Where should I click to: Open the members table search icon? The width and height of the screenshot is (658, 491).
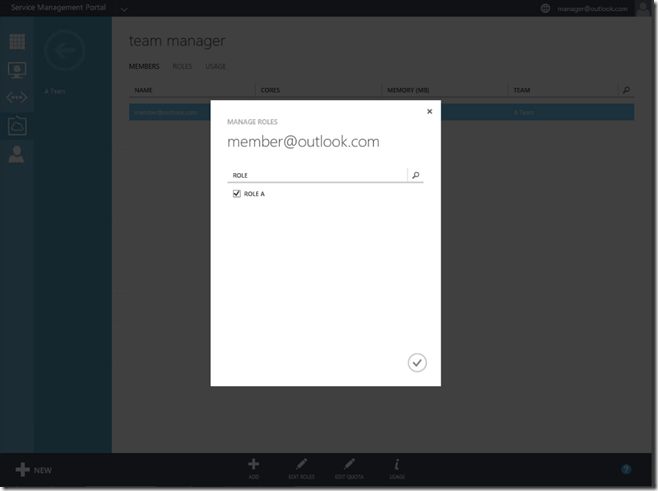pos(626,90)
